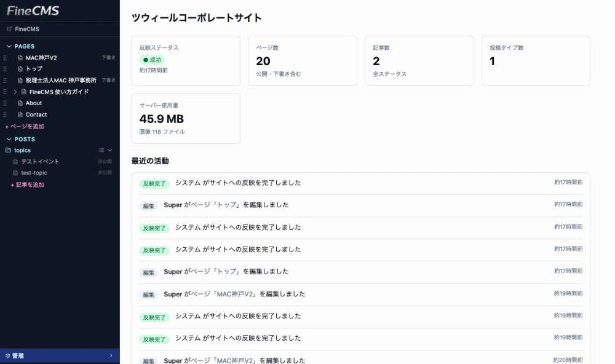Click 非公開 label on test-topic row

tap(105, 173)
